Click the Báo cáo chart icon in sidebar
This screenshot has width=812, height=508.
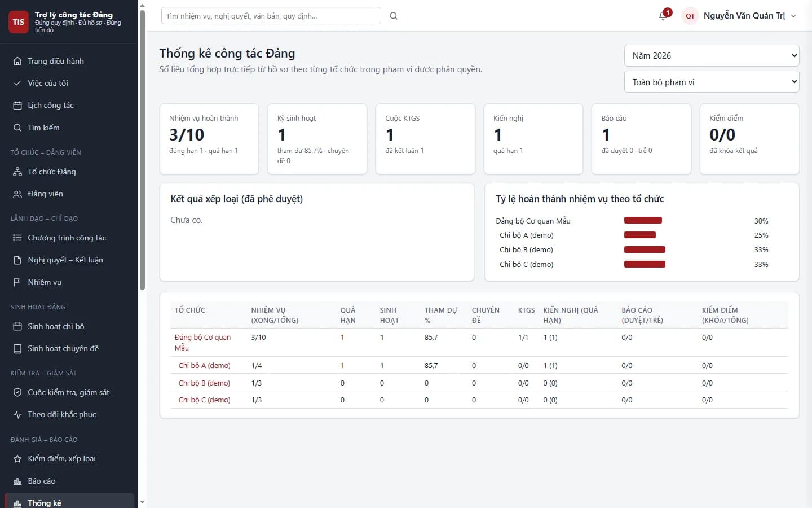[17, 481]
